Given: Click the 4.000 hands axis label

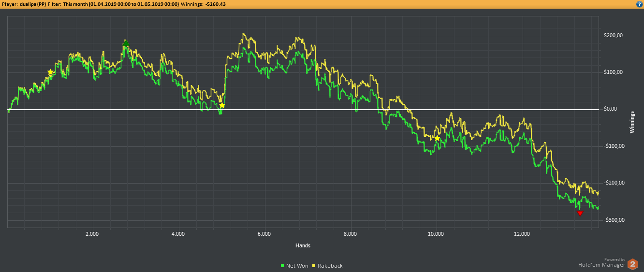Looking at the screenshot, I should 178,234.
